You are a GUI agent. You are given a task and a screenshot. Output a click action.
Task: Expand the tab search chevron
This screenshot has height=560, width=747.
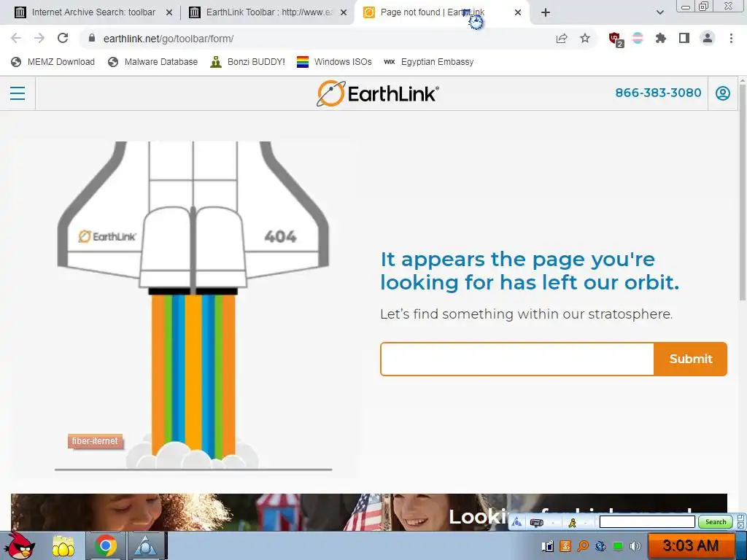659,12
